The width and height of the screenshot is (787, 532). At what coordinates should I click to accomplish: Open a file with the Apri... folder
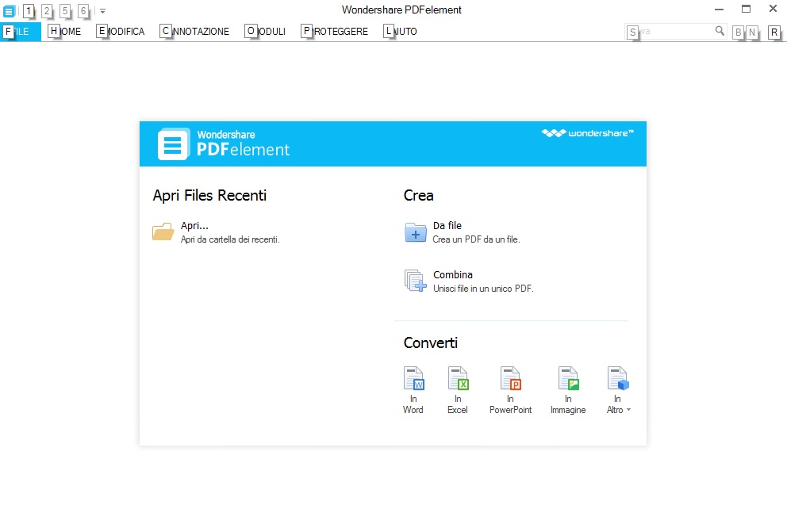click(216, 232)
